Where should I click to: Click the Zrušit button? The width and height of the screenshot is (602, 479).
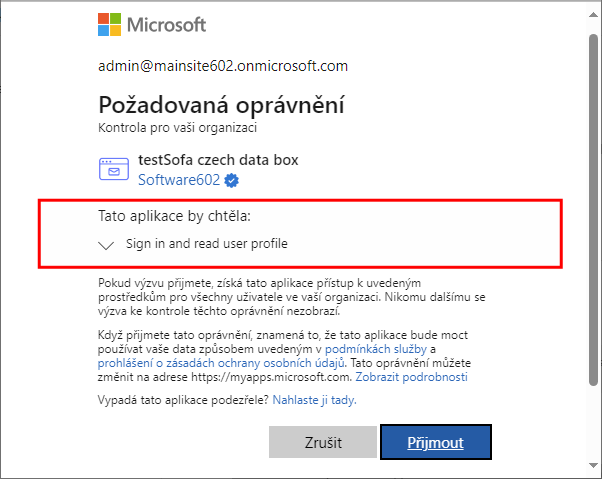click(323, 442)
